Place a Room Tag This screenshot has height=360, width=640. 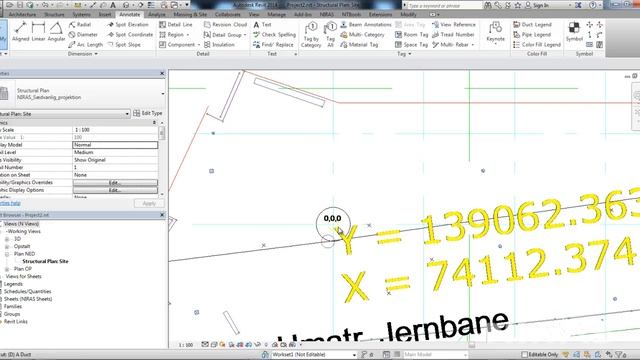pos(411,35)
